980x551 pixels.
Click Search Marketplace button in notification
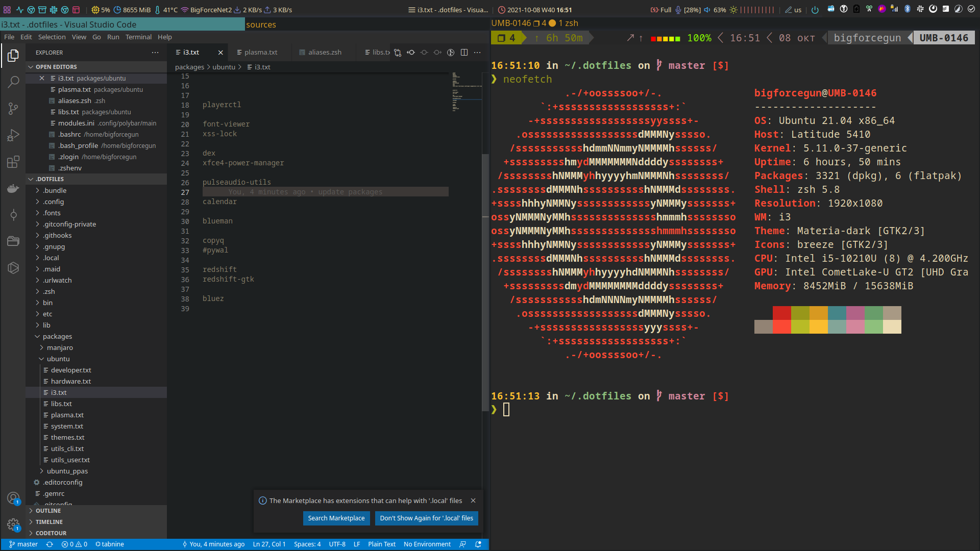coord(335,518)
